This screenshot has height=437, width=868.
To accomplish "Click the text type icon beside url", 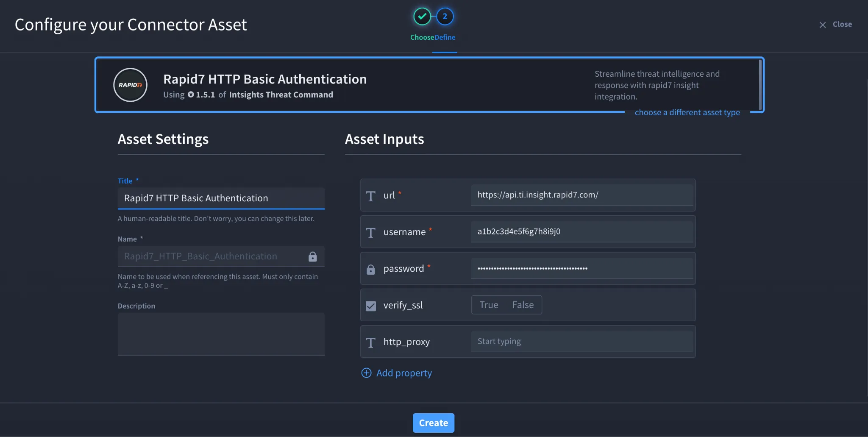I will click(371, 196).
